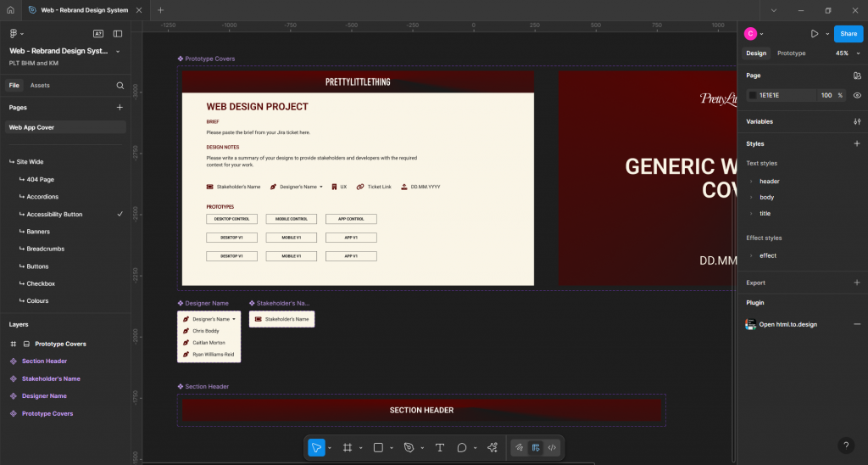The image size is (868, 465).
Task: Select the Pen tool
Action: tap(409, 447)
